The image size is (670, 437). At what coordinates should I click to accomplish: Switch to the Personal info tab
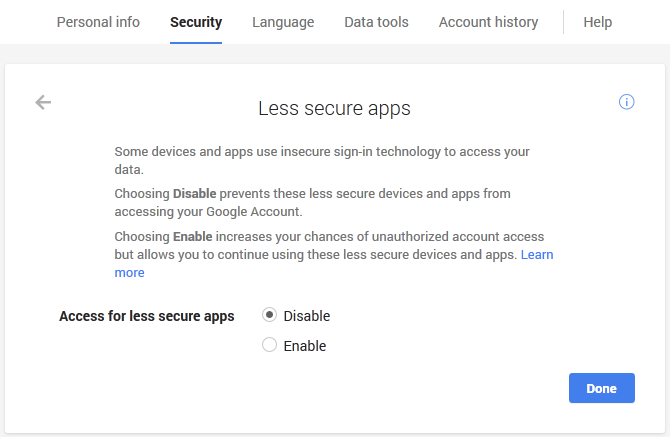click(98, 22)
